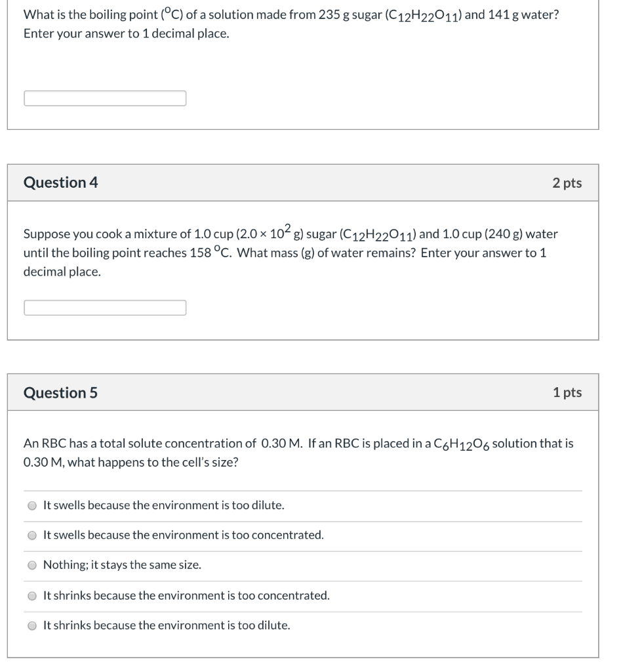
Task: Select "Nothing; it stays the same size"
Action: (31, 565)
